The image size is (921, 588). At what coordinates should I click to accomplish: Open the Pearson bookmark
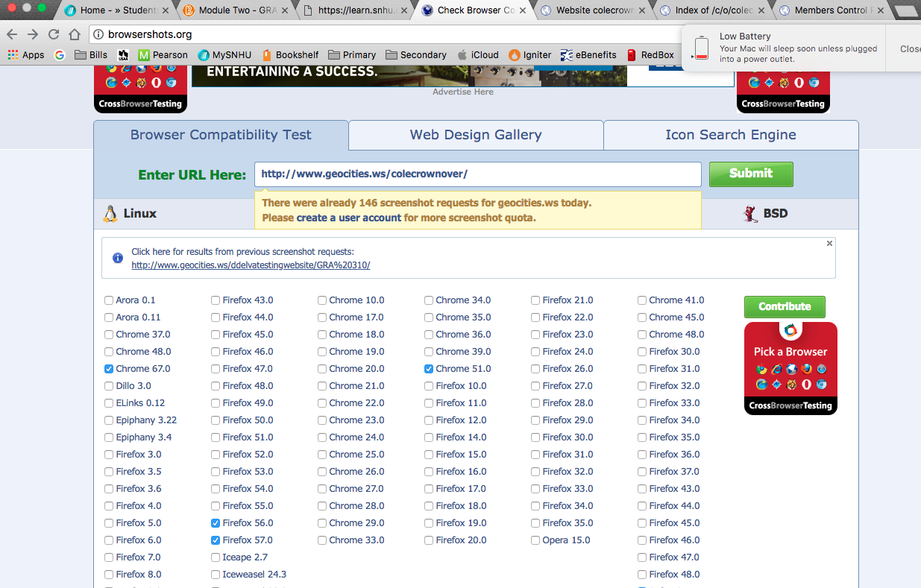(x=163, y=54)
